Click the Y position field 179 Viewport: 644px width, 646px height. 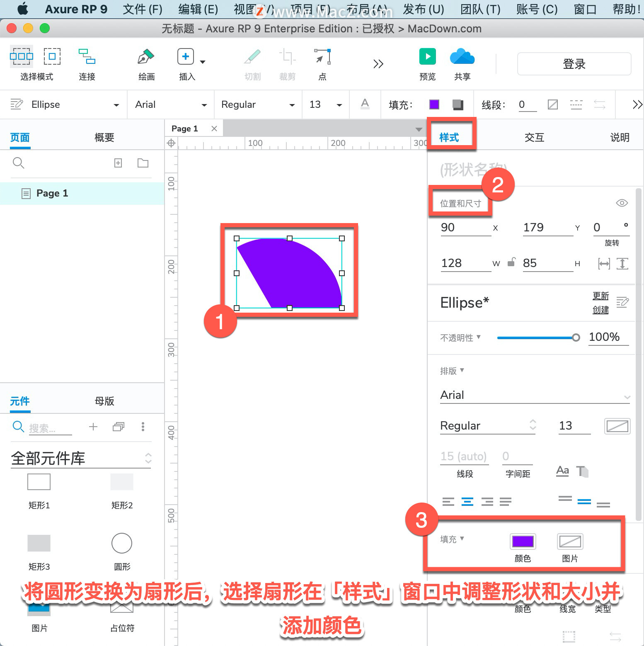pos(547,228)
